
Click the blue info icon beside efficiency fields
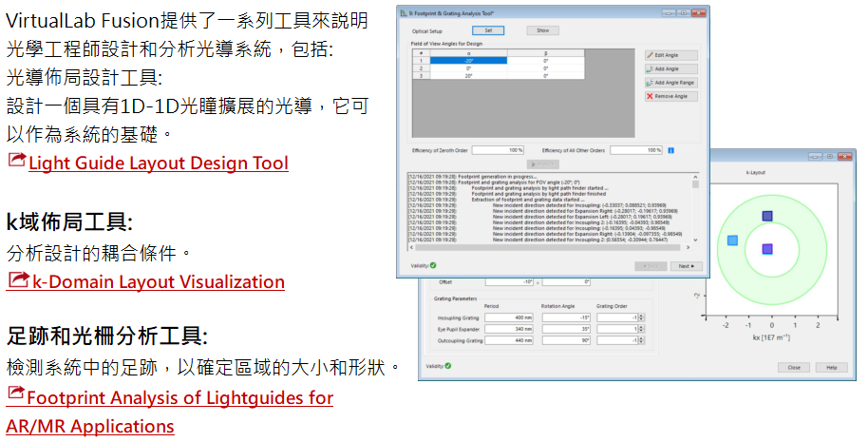coord(670,150)
